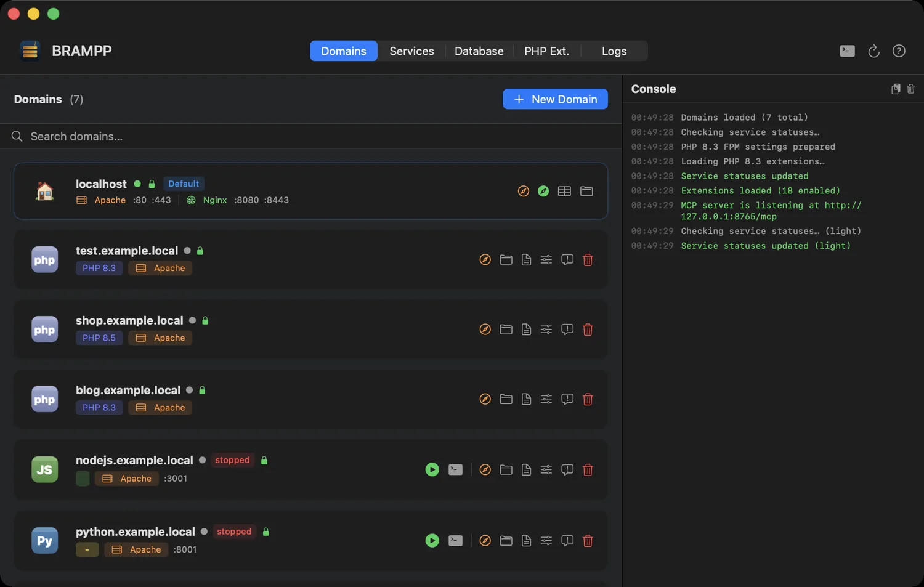The width and height of the screenshot is (924, 587).
Task: Open the folder for python.example.local
Action: [506, 540]
